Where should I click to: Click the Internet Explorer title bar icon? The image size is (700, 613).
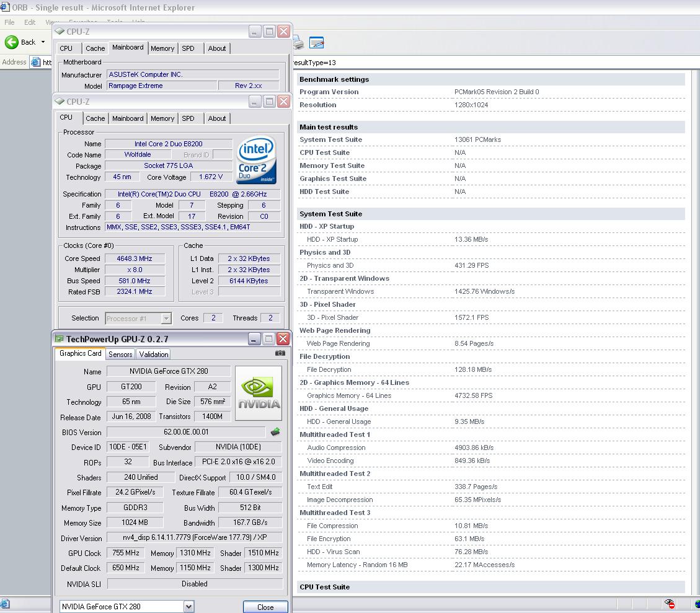point(5,7)
